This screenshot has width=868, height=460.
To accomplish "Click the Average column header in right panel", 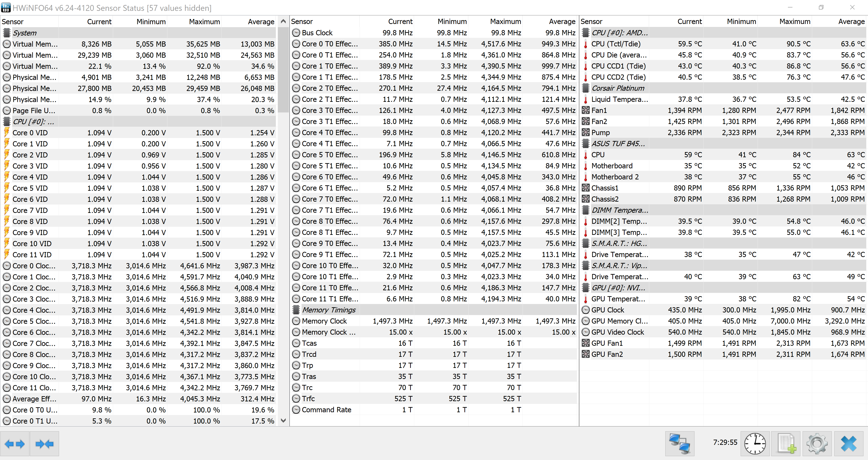I will pos(851,21).
